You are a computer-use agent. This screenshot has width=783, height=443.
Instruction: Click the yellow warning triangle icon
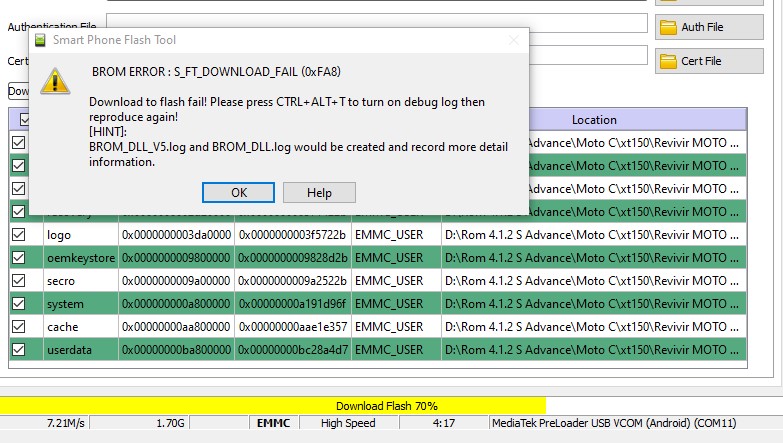(x=55, y=81)
